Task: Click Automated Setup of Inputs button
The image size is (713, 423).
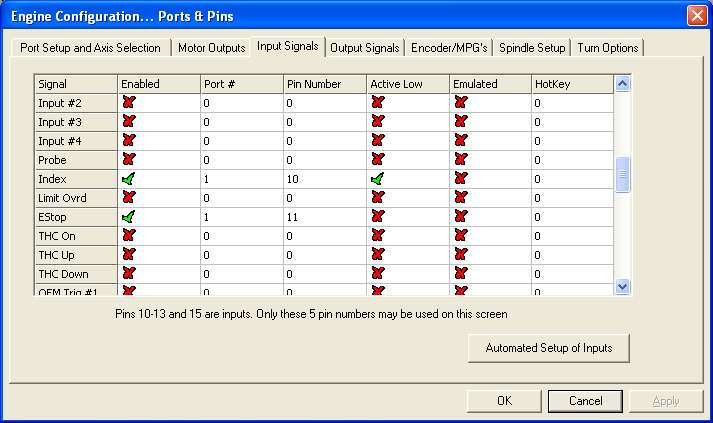Action: click(549, 348)
